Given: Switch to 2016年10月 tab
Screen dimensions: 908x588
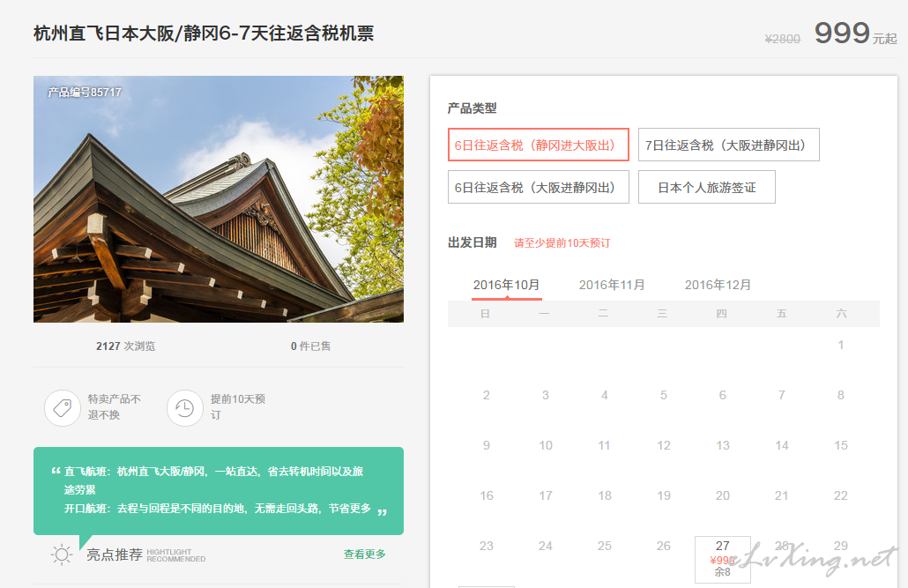Looking at the screenshot, I should pyautogui.click(x=506, y=285).
